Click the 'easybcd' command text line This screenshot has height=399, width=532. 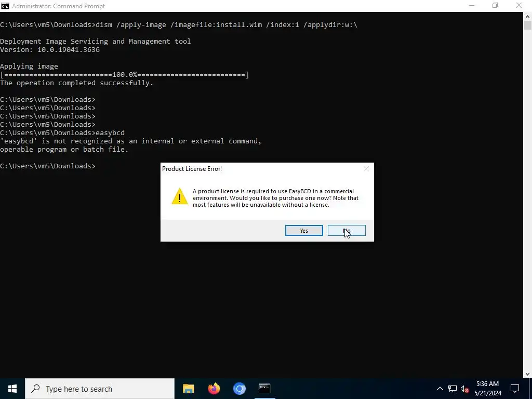(x=62, y=132)
